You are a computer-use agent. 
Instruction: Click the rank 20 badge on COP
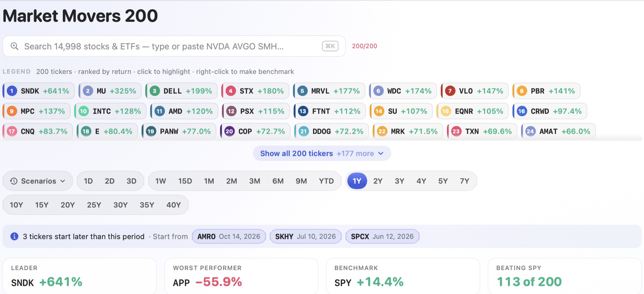229,131
